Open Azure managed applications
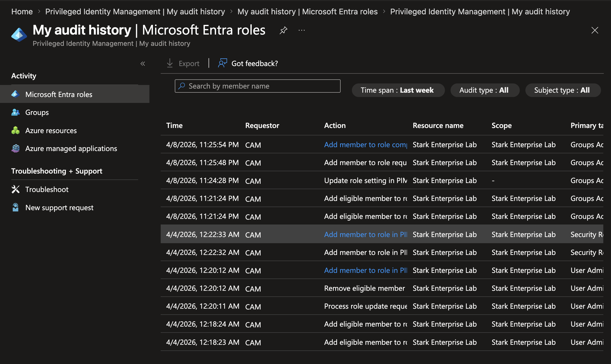This screenshot has height=364, width=611. [71, 148]
